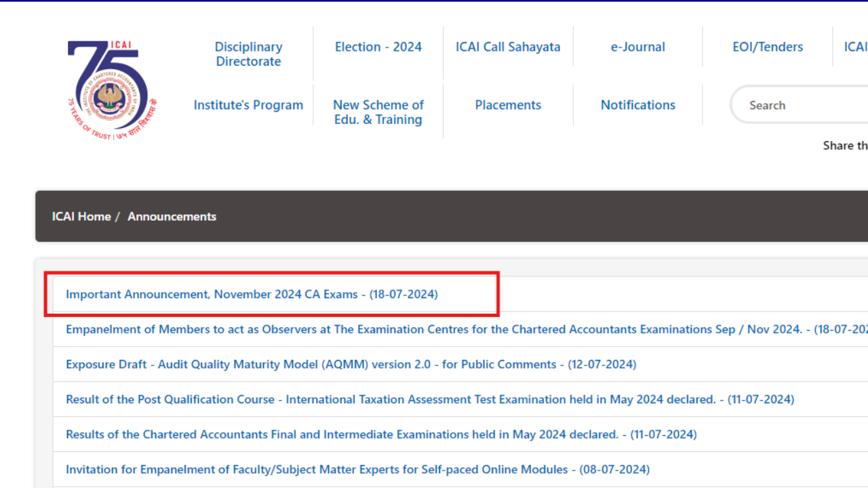This screenshot has height=488, width=868.
Task: Open Empanelment of Members as Observers announcement
Action: [x=467, y=329]
